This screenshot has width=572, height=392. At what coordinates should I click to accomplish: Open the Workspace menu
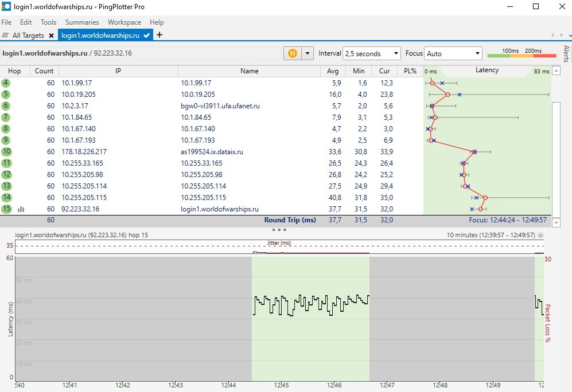tap(124, 22)
